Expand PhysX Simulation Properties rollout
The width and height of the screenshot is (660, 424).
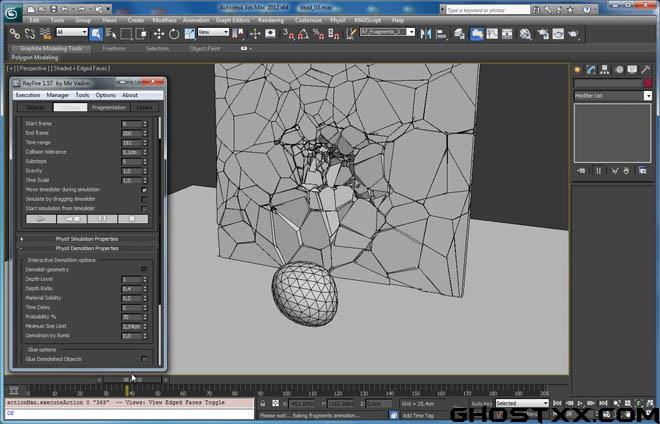[87, 239]
